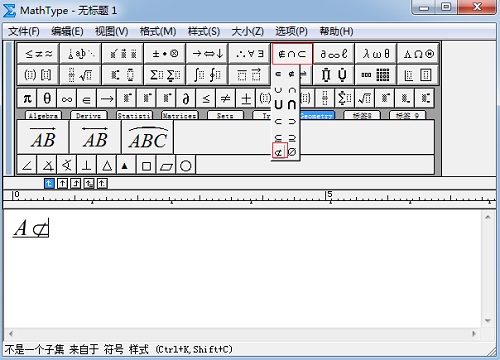Choose the proper superset symbol in the palette
The image size is (500, 360).
click(x=292, y=122)
